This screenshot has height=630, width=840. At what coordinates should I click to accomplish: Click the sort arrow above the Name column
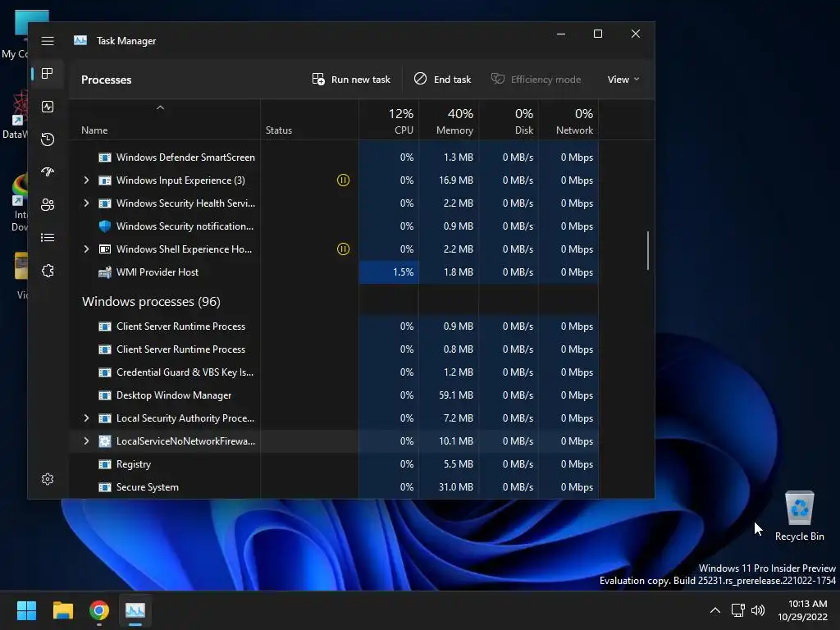[160, 107]
